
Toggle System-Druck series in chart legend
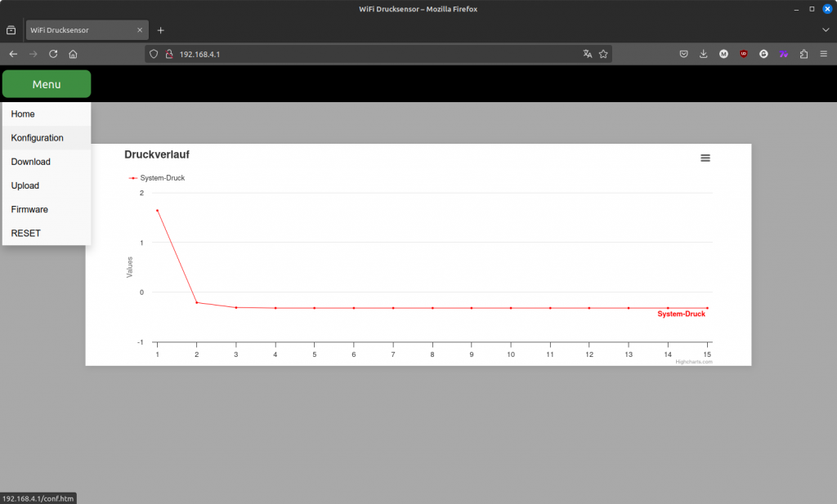pyautogui.click(x=156, y=177)
